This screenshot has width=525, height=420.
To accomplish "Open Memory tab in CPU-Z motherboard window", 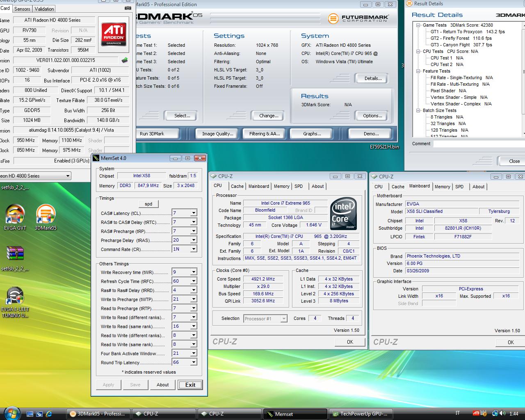I will coord(443,187).
